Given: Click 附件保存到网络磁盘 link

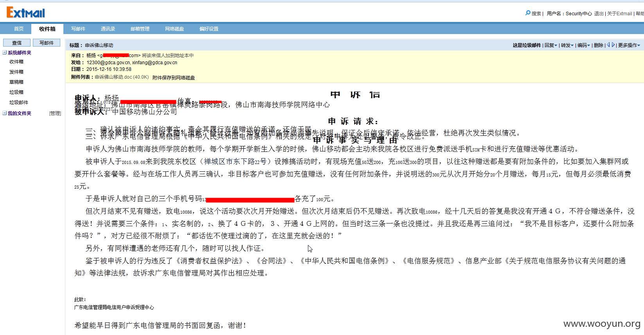Looking at the screenshot, I should [x=174, y=78].
